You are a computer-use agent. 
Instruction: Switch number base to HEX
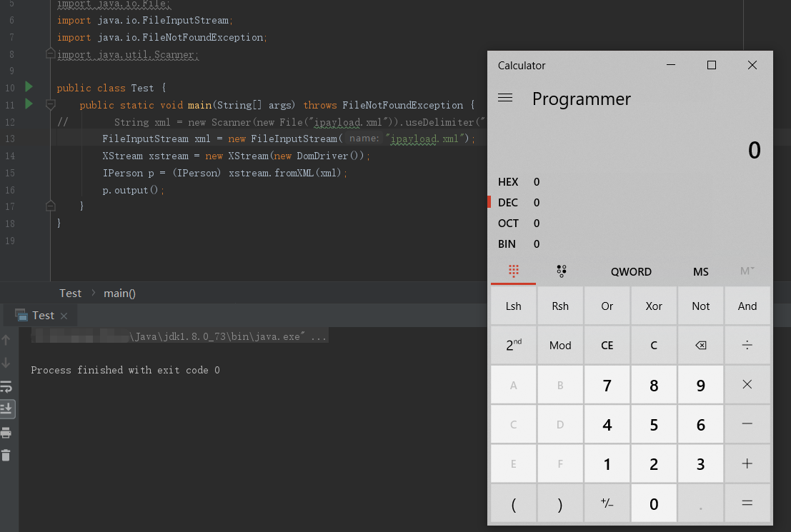(508, 182)
